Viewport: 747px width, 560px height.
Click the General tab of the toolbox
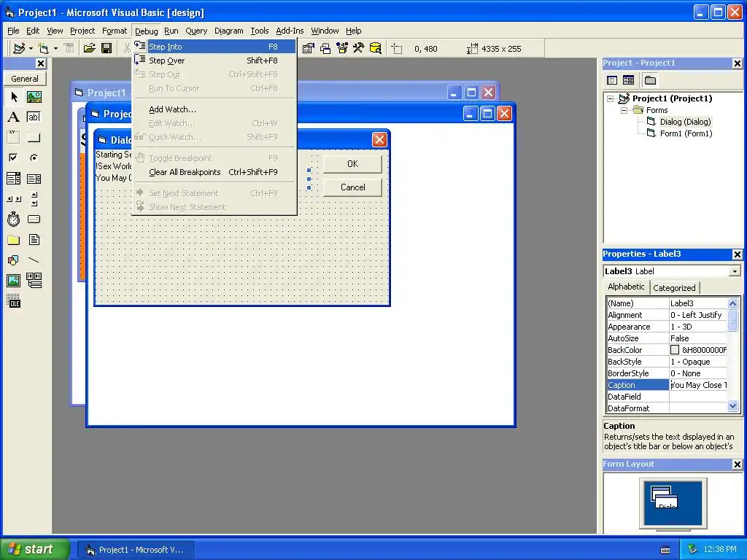coord(25,79)
